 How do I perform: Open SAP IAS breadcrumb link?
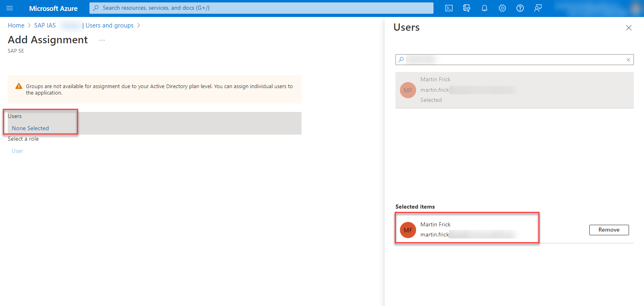(x=45, y=25)
